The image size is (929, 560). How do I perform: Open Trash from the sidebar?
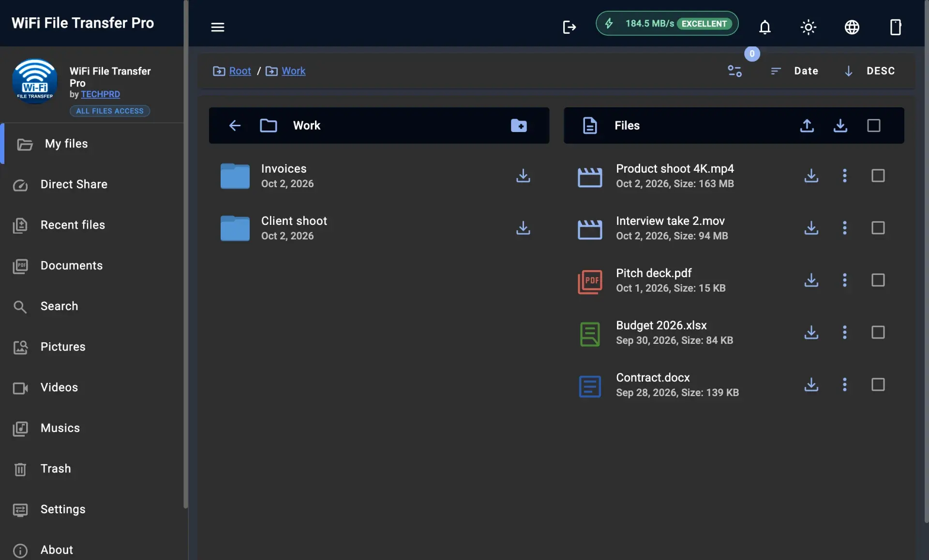[92, 469]
